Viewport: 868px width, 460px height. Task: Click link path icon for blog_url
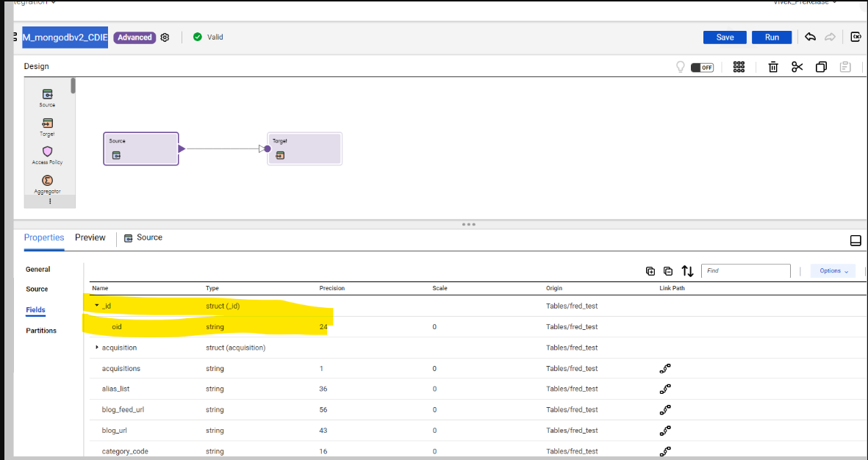665,430
